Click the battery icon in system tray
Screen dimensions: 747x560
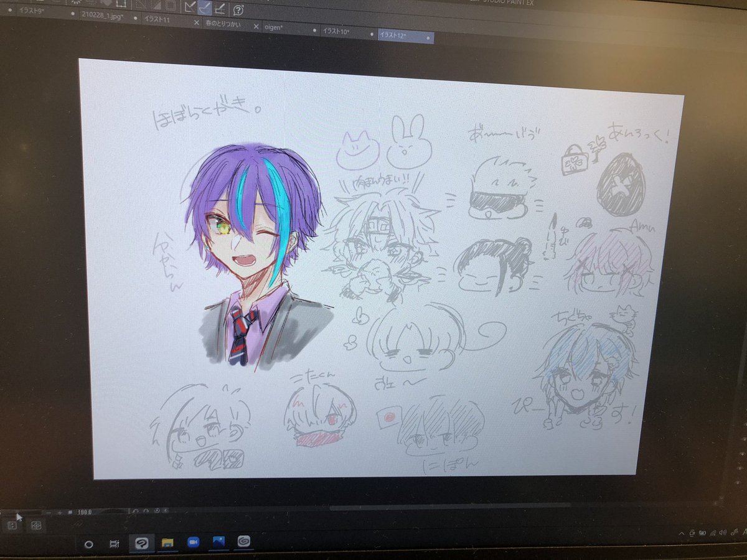[702, 533]
